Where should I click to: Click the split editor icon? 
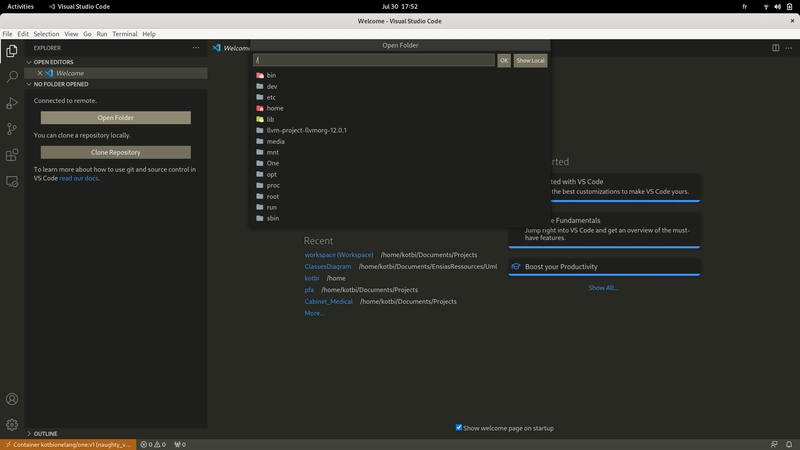pos(775,47)
